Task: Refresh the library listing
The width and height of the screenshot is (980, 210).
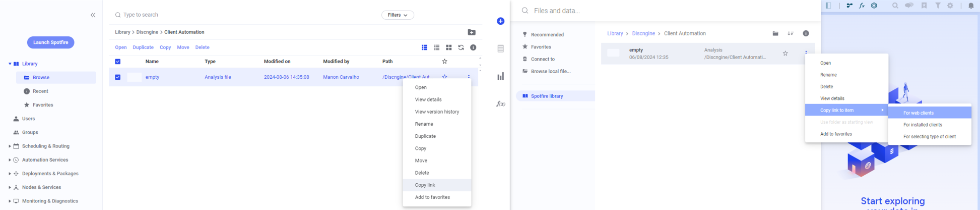Action: (x=461, y=47)
